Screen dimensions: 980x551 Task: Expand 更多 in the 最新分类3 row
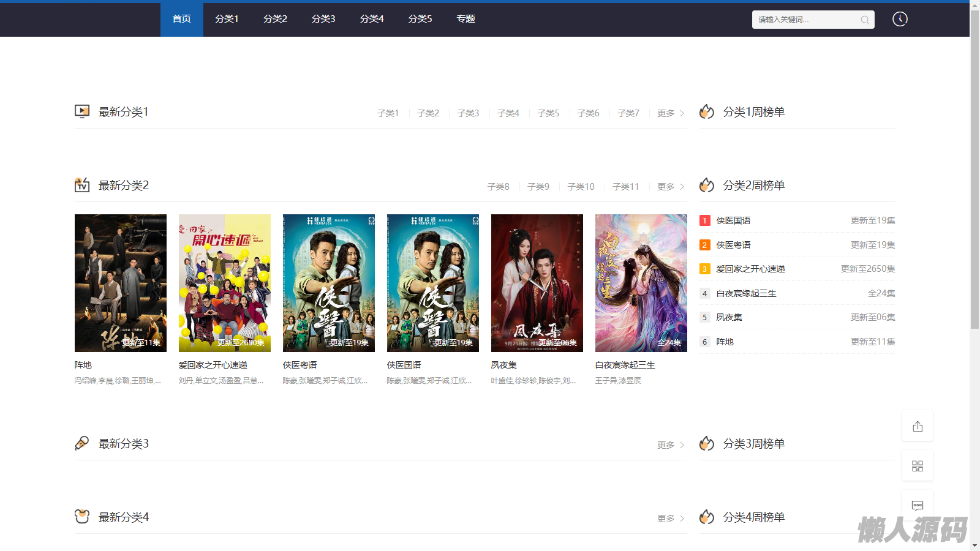click(x=671, y=445)
